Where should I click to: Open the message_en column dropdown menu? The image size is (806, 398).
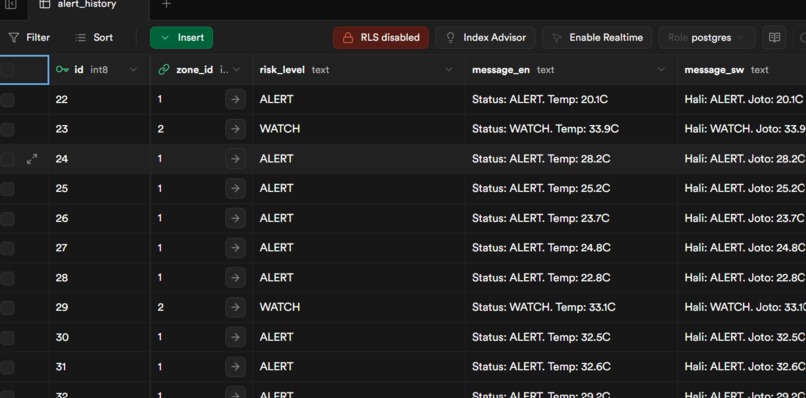[661, 70]
